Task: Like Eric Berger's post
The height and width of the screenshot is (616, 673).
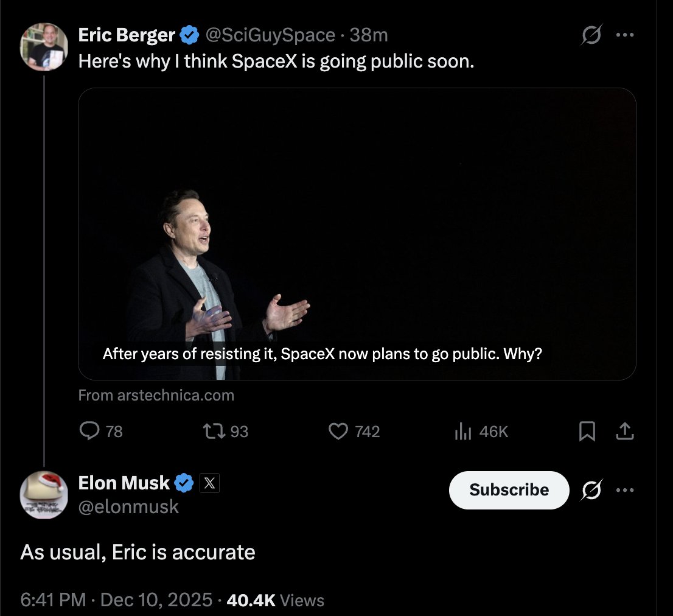Action: (338, 432)
